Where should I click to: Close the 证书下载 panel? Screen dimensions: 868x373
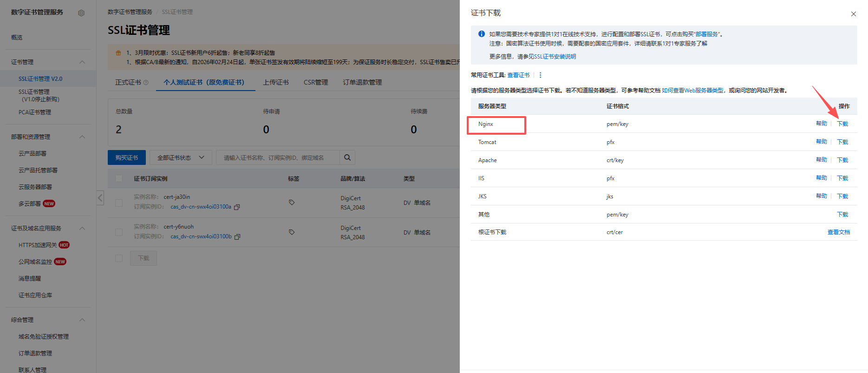(x=853, y=14)
